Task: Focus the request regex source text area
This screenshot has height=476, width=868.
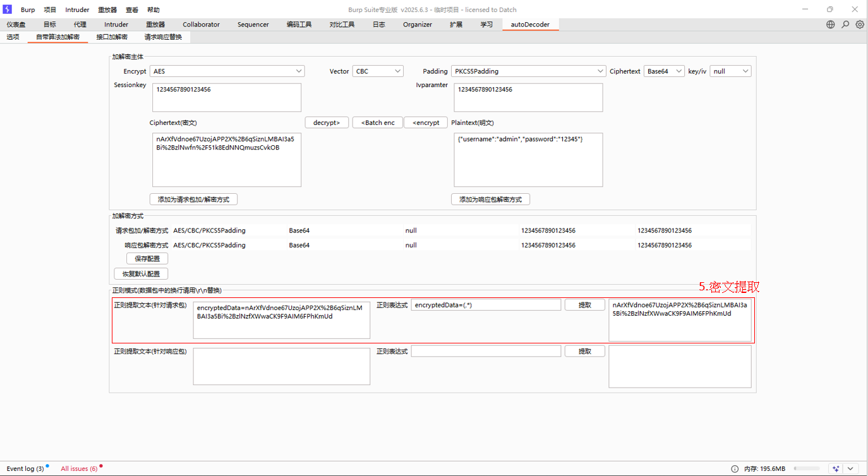Action: 282,320
